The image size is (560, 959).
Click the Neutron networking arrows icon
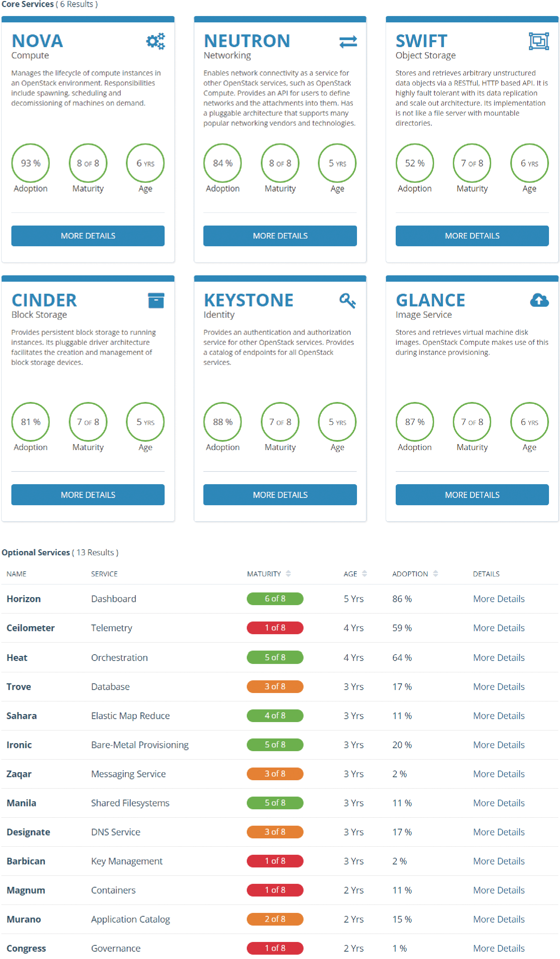click(348, 41)
